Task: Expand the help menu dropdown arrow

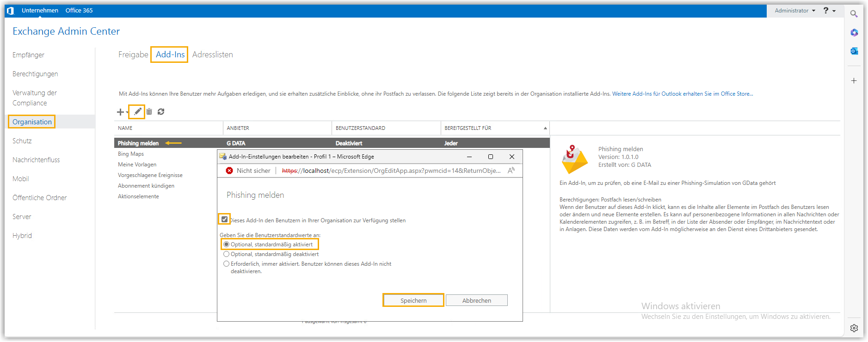Action: click(x=834, y=11)
